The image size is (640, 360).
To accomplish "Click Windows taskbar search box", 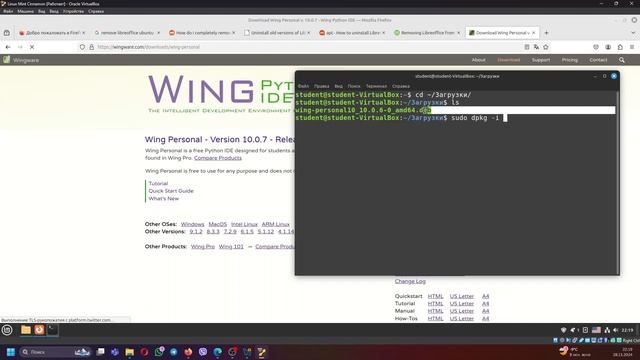I will [x=55, y=352].
